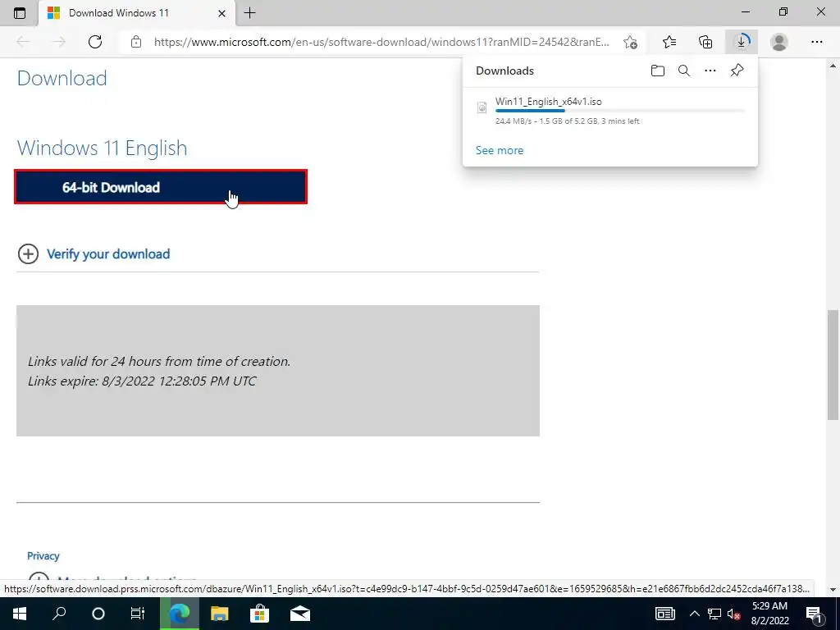Go forward to the next page
Screen dimensions: 840x630
(59, 42)
